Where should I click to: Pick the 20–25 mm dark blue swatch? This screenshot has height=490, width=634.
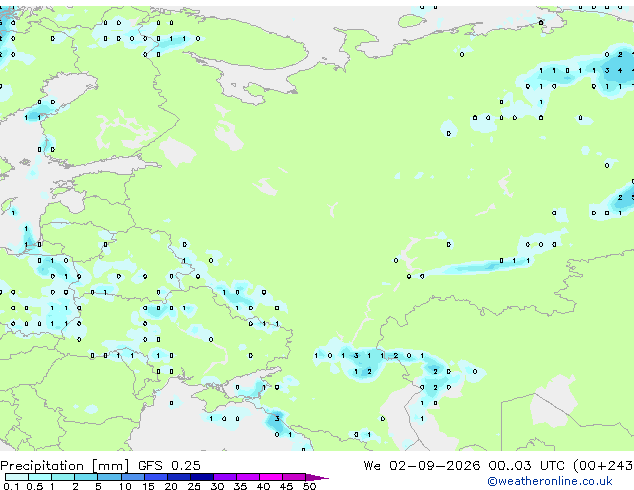178,477
